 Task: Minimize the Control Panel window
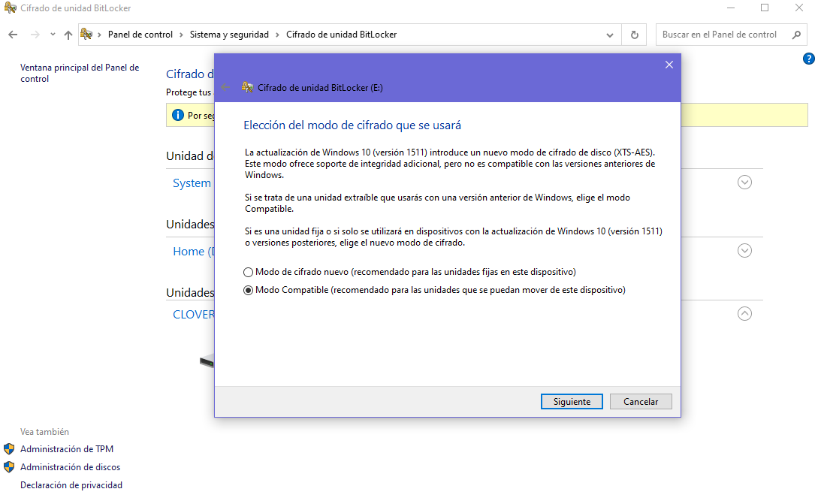[731, 8]
